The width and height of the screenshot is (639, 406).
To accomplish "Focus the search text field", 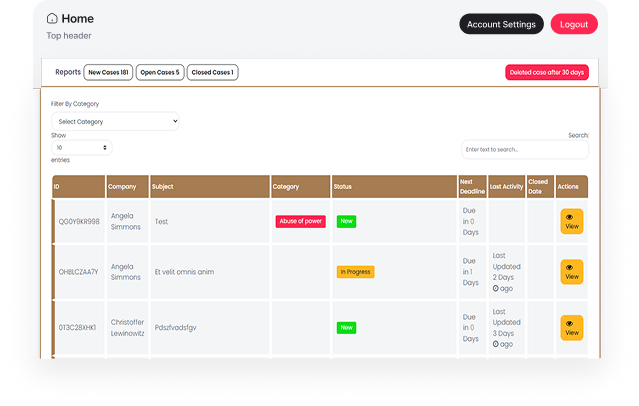I will (x=524, y=149).
